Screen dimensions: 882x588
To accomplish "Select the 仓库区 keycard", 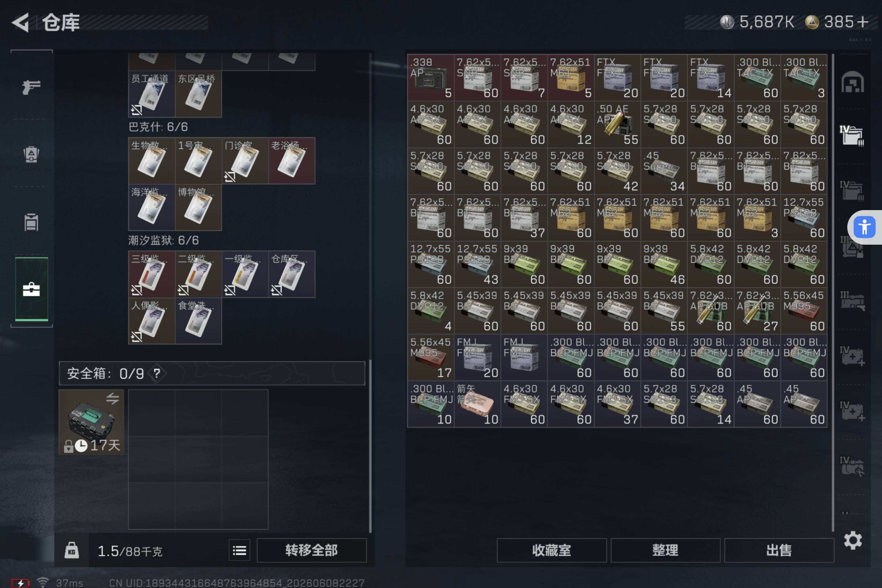I will coord(292,274).
